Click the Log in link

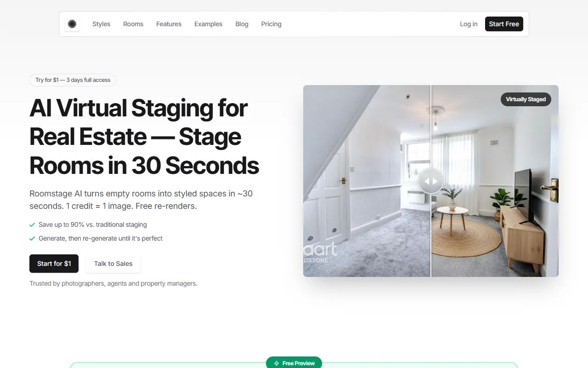coord(469,24)
